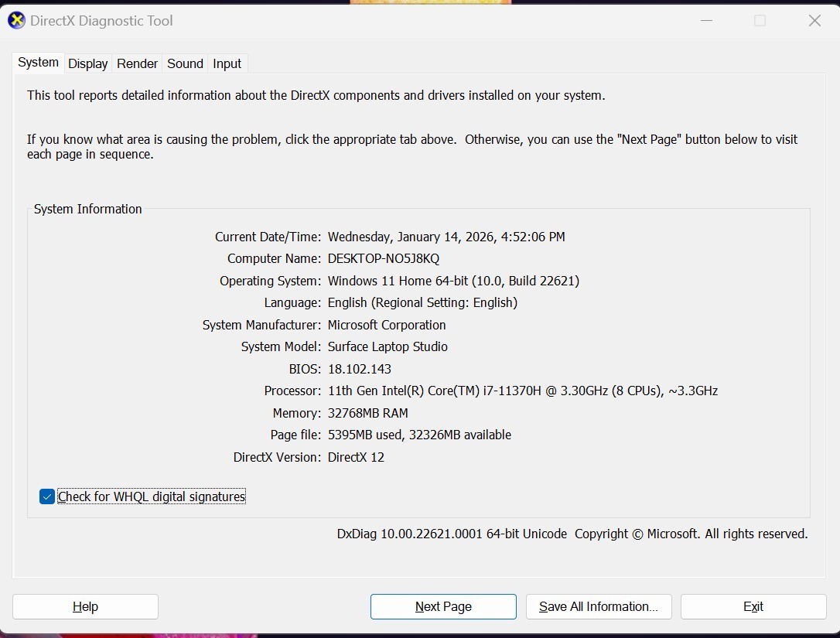
Task: Click the DirectX 12 version value
Action: click(356, 458)
